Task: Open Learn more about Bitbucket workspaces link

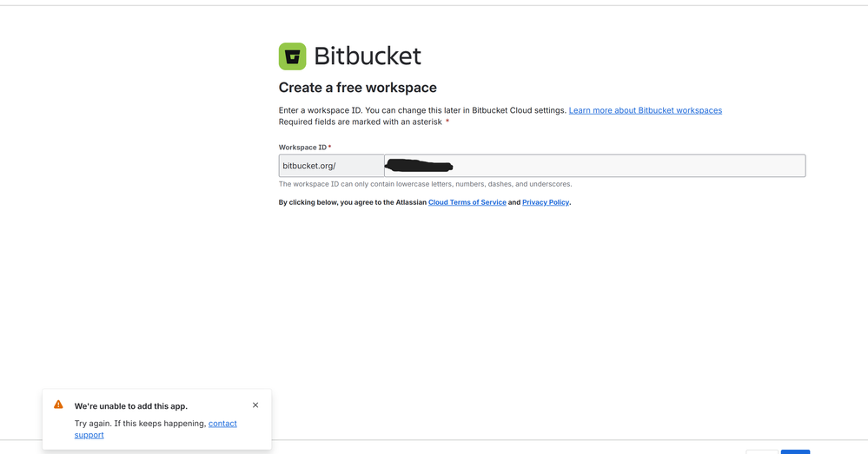Action: tap(646, 110)
